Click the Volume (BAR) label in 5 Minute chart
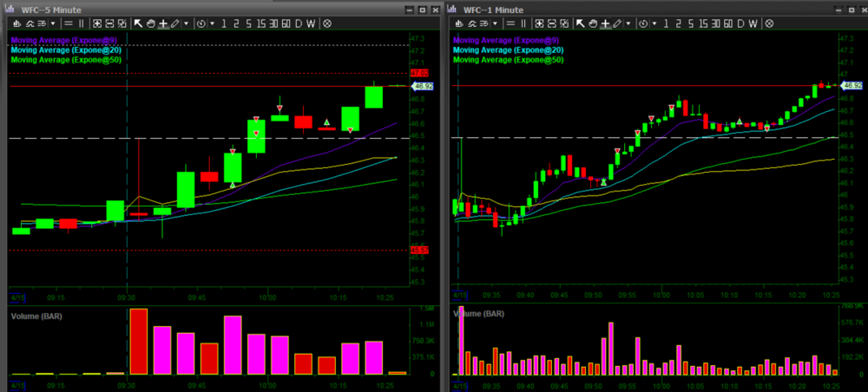 point(36,316)
